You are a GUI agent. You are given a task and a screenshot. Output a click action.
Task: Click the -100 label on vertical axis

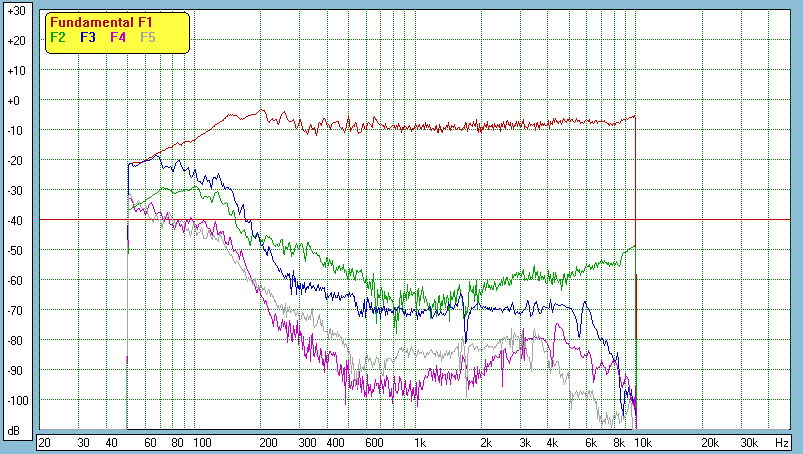point(15,401)
